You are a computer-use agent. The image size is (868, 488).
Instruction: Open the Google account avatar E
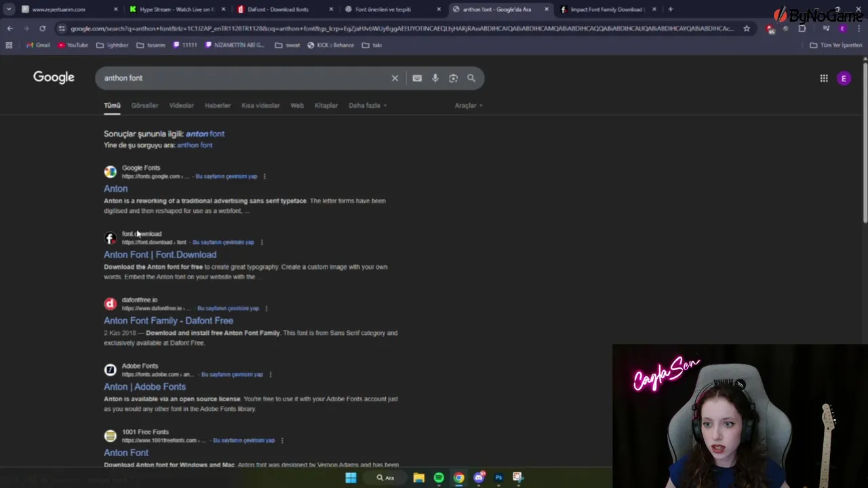point(844,79)
